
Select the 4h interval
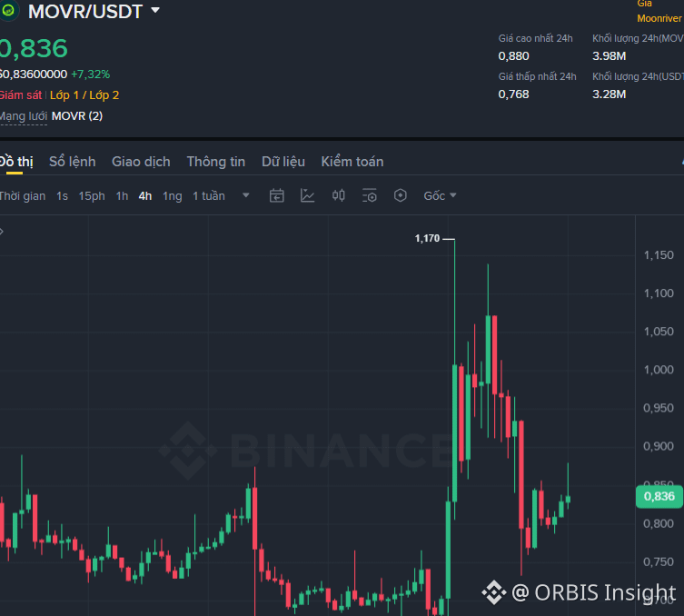tap(145, 196)
